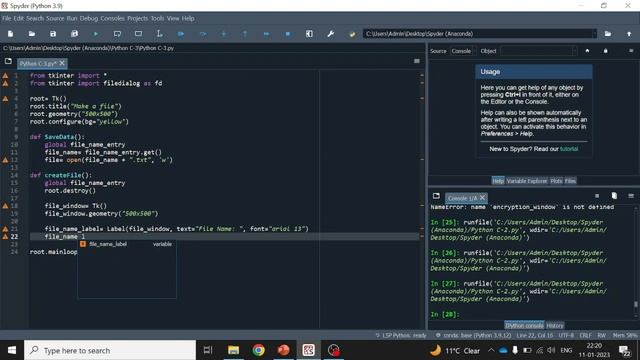Open the Help menu in menu bar
This screenshot has width=640, height=360.
(x=188, y=18)
